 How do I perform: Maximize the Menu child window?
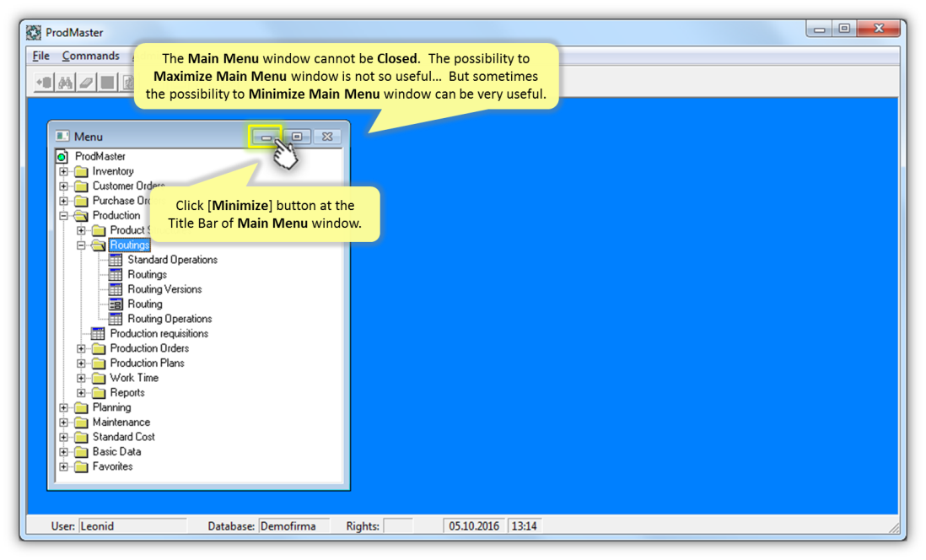pos(297,137)
